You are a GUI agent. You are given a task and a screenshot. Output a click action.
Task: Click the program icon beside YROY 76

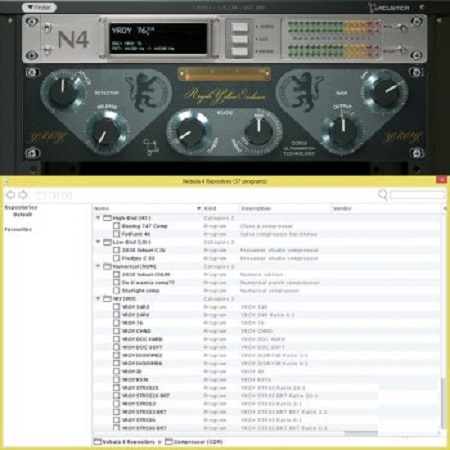(x=116, y=323)
